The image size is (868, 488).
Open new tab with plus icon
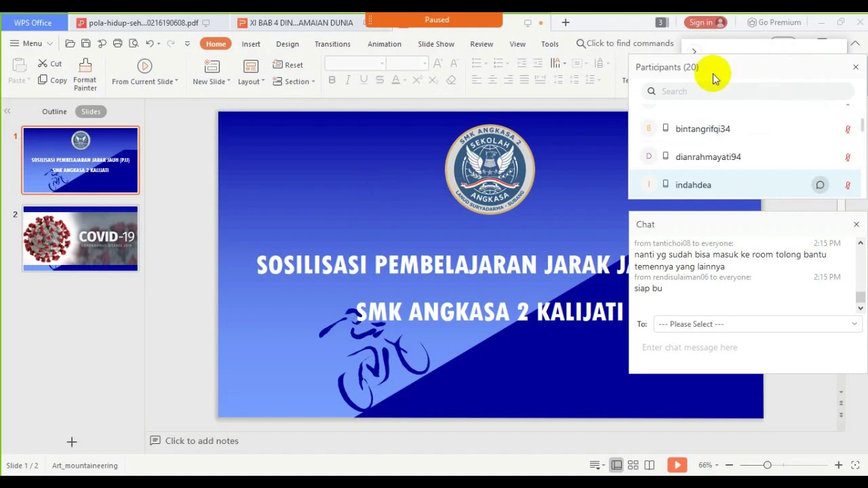(566, 22)
